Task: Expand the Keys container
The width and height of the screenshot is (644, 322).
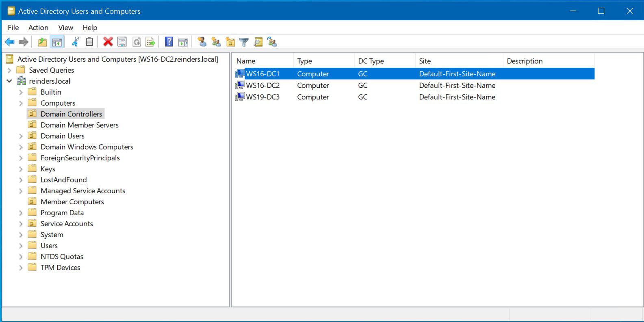Action: (21, 169)
